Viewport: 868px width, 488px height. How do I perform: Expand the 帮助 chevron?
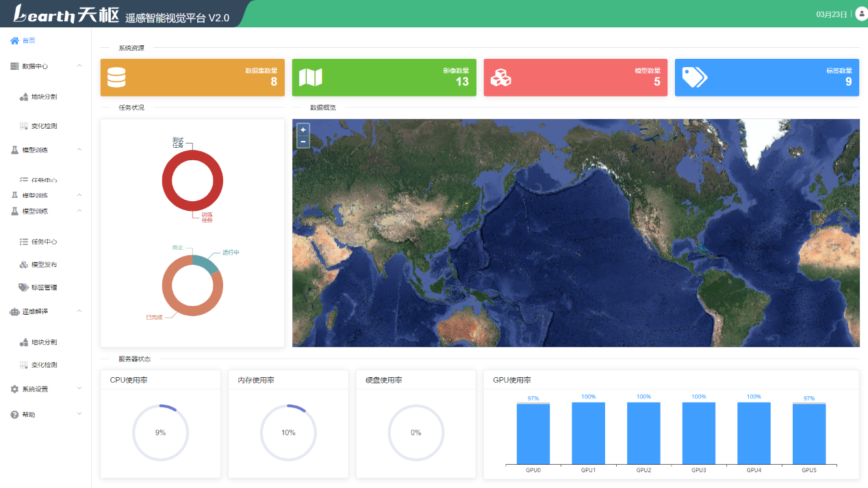pos(79,413)
